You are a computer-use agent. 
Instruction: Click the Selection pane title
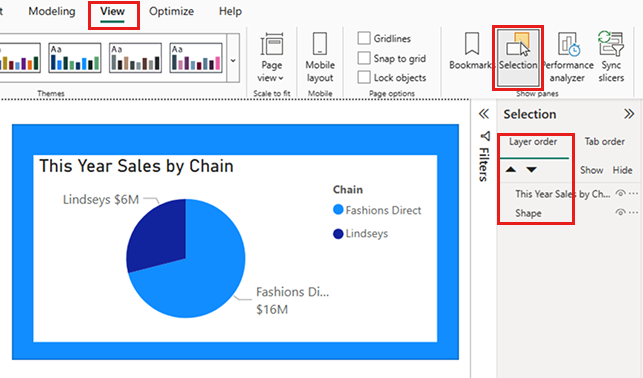pyautogui.click(x=530, y=114)
